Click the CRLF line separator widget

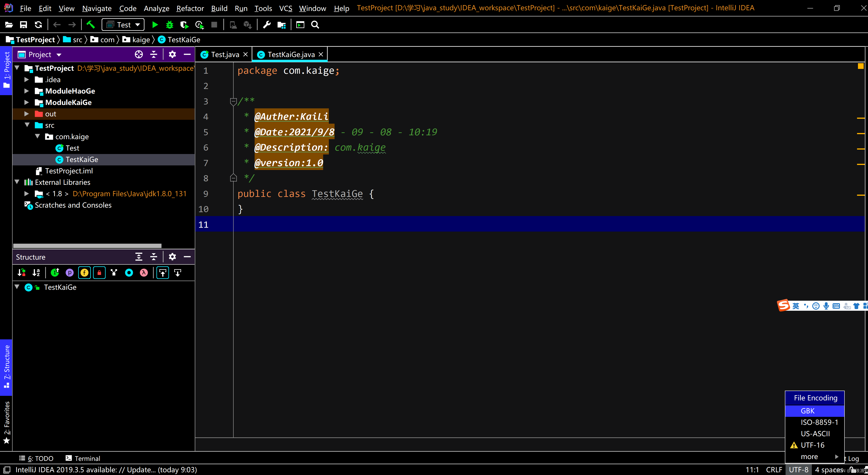point(774,470)
